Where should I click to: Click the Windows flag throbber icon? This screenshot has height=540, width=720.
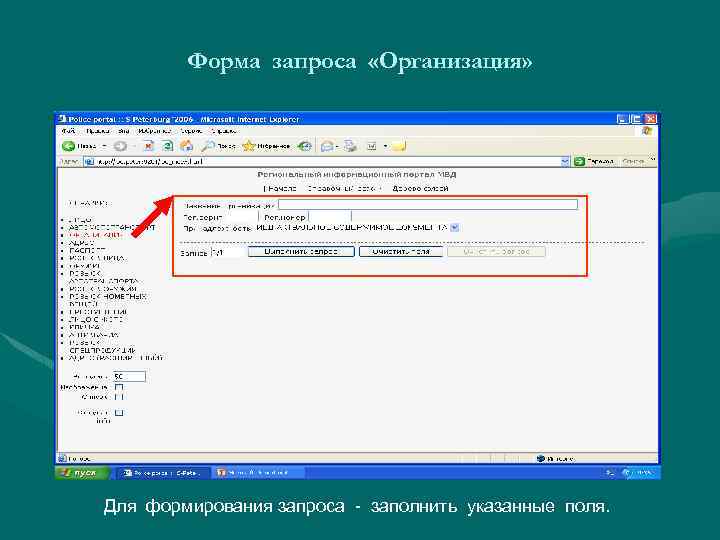(x=647, y=131)
